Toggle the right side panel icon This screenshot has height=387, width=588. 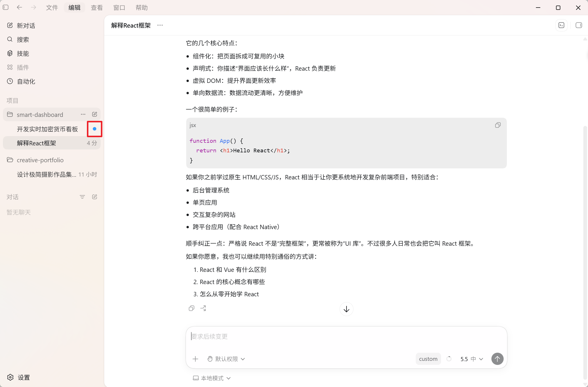click(x=579, y=25)
